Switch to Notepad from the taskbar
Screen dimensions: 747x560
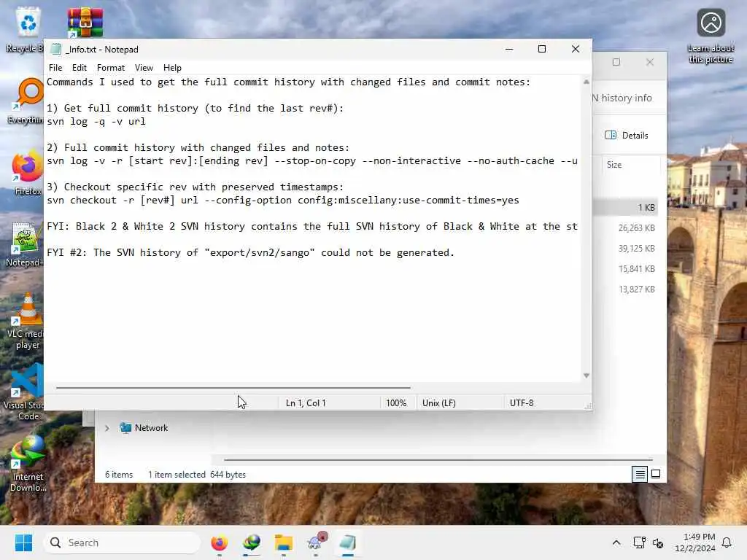(x=348, y=542)
